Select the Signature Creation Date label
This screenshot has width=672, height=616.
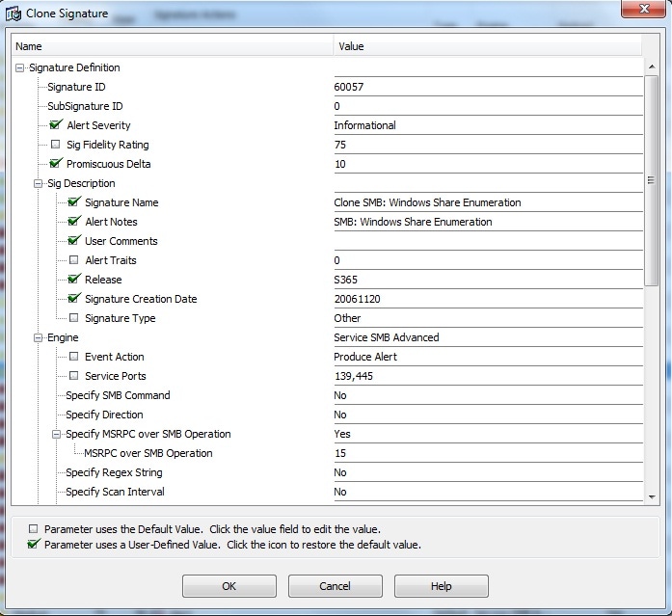(x=141, y=299)
